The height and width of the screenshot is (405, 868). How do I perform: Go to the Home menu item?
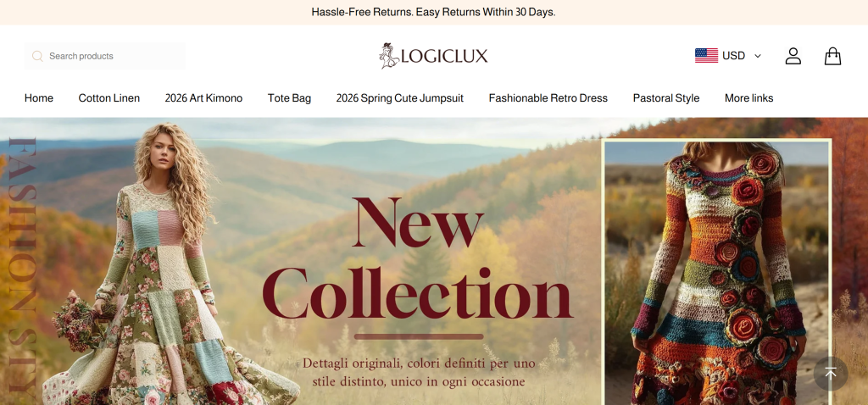coord(39,98)
